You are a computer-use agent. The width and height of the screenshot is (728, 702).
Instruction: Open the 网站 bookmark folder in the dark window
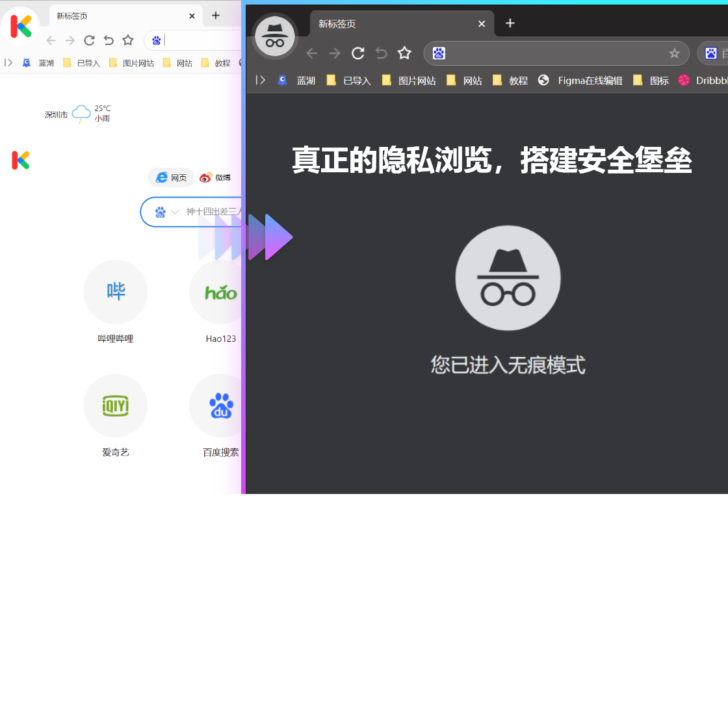(464, 81)
